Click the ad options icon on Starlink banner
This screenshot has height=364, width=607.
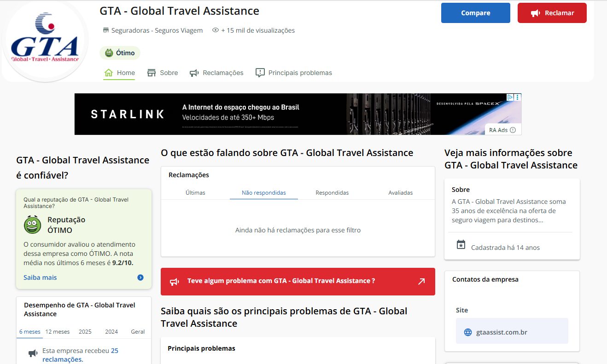coord(518,97)
